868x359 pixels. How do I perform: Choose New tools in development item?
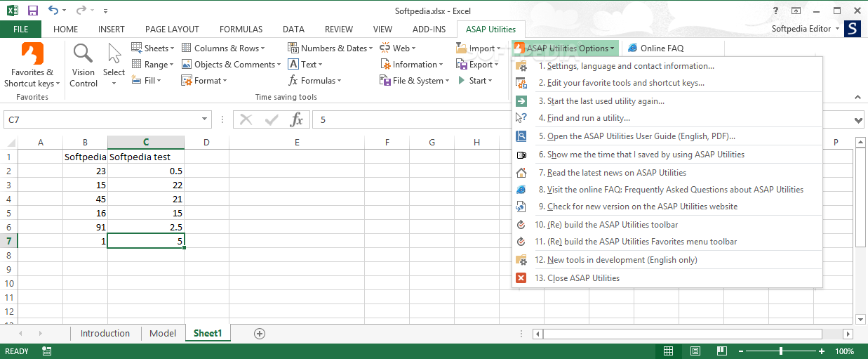point(667,260)
